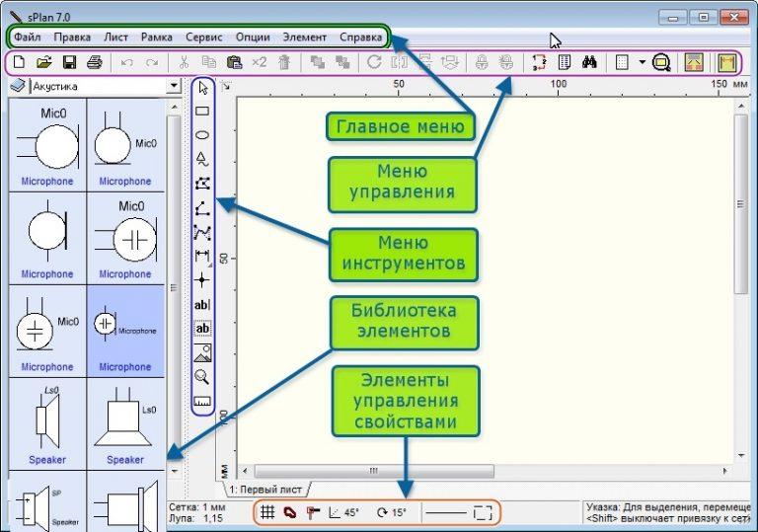Open the Сервис menu
Screen dimensions: 758x532
(204, 37)
